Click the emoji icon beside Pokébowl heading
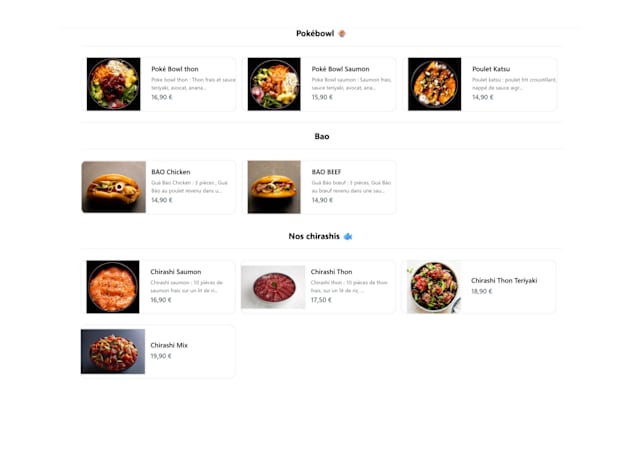Viewport: 640px width, 452px height. [342, 33]
